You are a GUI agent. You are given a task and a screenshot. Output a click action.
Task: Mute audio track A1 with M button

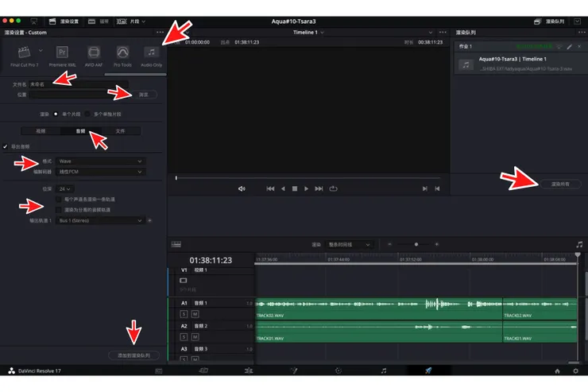pyautogui.click(x=195, y=314)
